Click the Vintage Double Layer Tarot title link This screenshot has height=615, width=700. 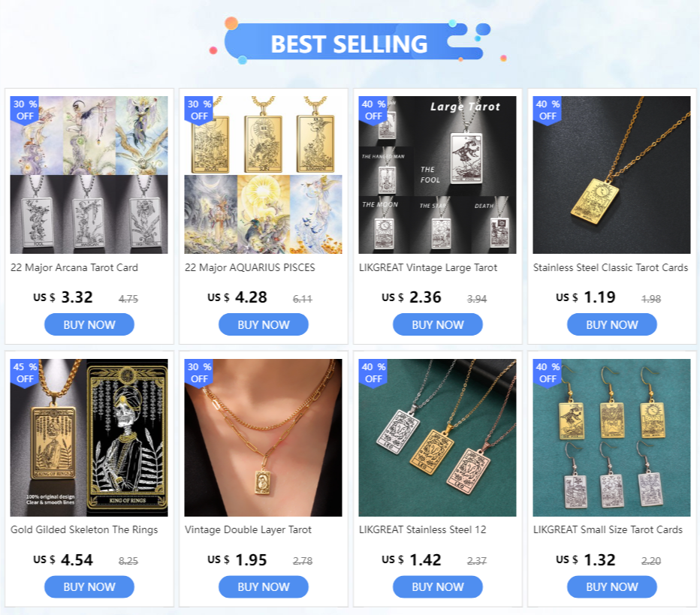pos(248,529)
